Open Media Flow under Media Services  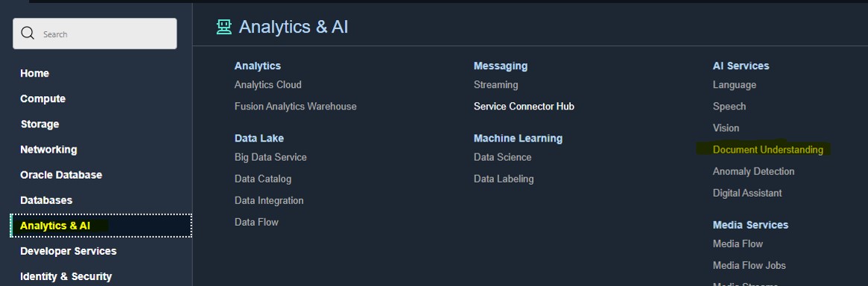click(x=738, y=244)
